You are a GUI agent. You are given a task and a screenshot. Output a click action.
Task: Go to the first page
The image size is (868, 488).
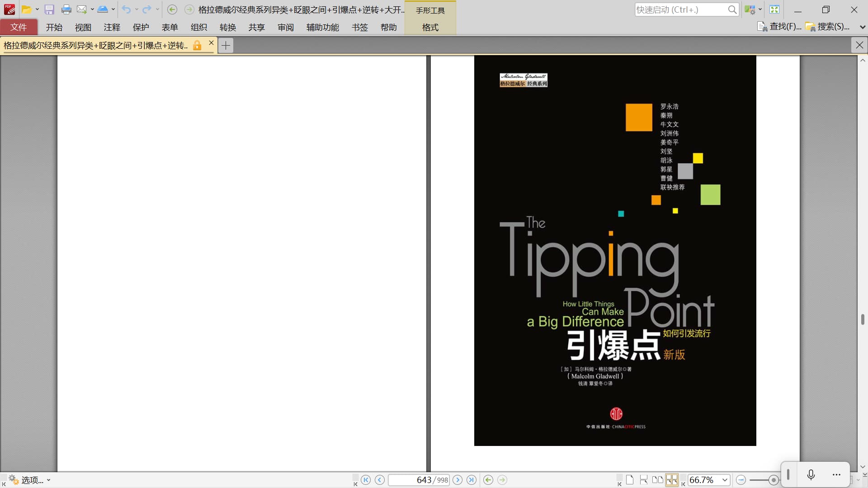(366, 480)
